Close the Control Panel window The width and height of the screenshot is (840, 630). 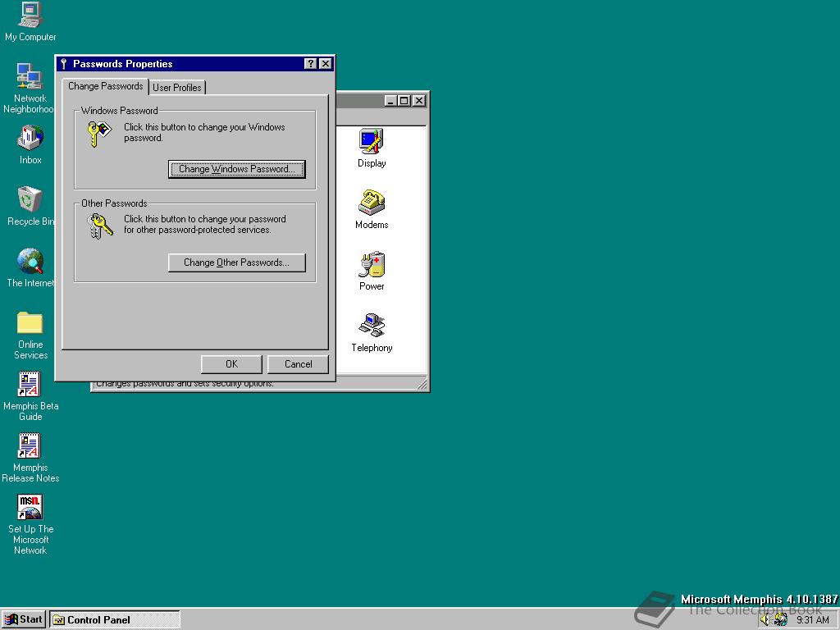pyautogui.click(x=419, y=101)
